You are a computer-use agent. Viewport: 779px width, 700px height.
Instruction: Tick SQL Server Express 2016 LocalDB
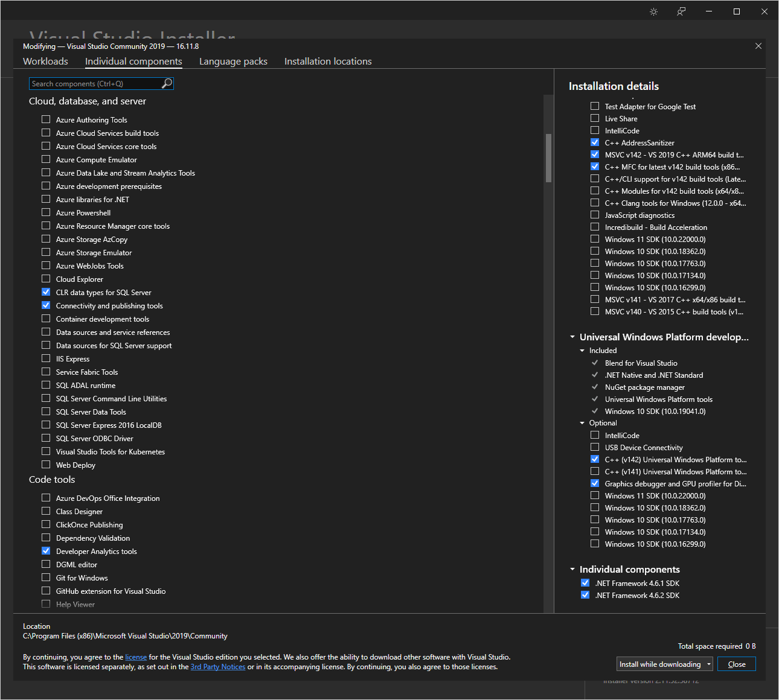pyautogui.click(x=46, y=425)
